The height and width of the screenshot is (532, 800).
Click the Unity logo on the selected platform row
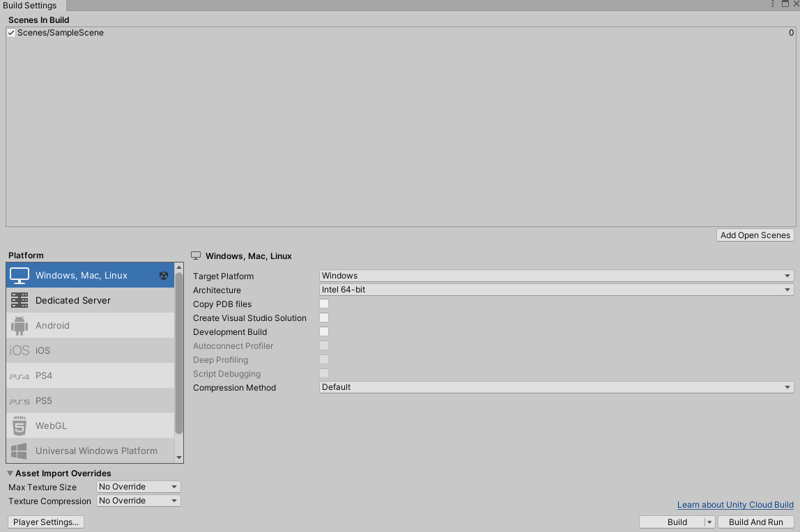click(x=164, y=275)
